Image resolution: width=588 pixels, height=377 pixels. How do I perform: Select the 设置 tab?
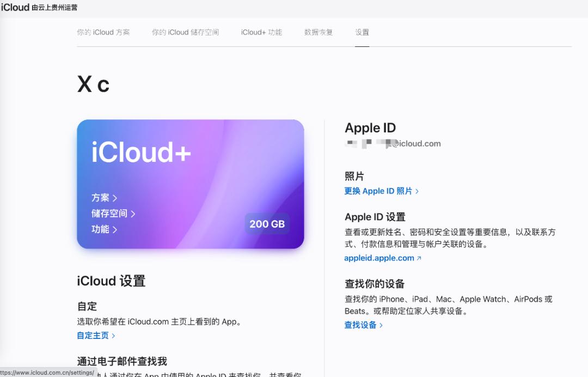(362, 32)
